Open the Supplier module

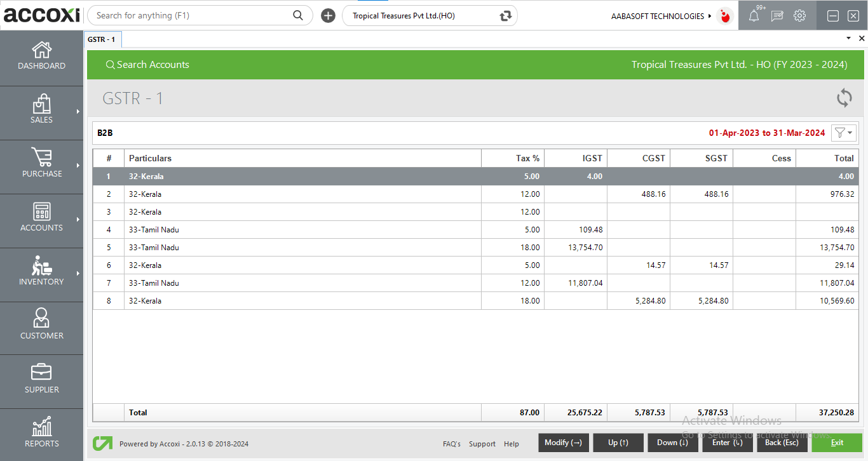click(x=41, y=379)
